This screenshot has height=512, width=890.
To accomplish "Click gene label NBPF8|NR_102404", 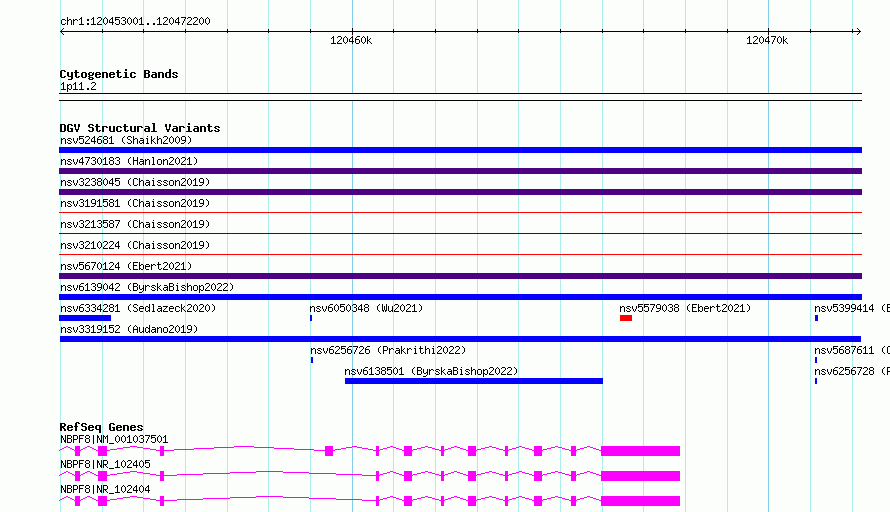I will (x=105, y=489).
